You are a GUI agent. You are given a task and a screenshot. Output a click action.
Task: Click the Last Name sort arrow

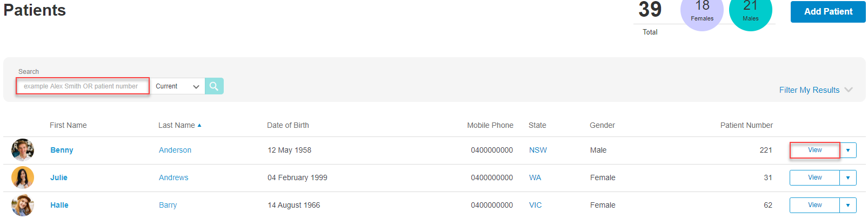199,125
